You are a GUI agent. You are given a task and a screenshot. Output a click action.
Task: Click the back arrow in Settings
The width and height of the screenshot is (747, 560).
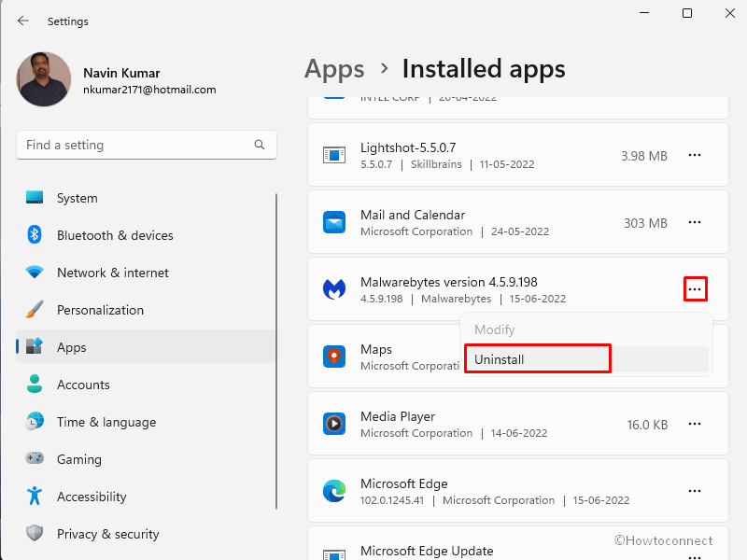click(22, 21)
